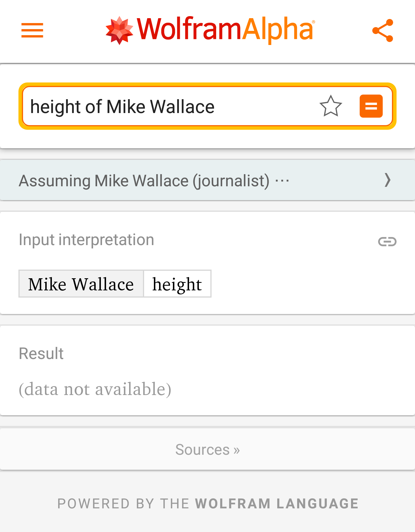Viewport: 415px width, 532px height.
Task: Open the Sources list
Action: coord(207,449)
